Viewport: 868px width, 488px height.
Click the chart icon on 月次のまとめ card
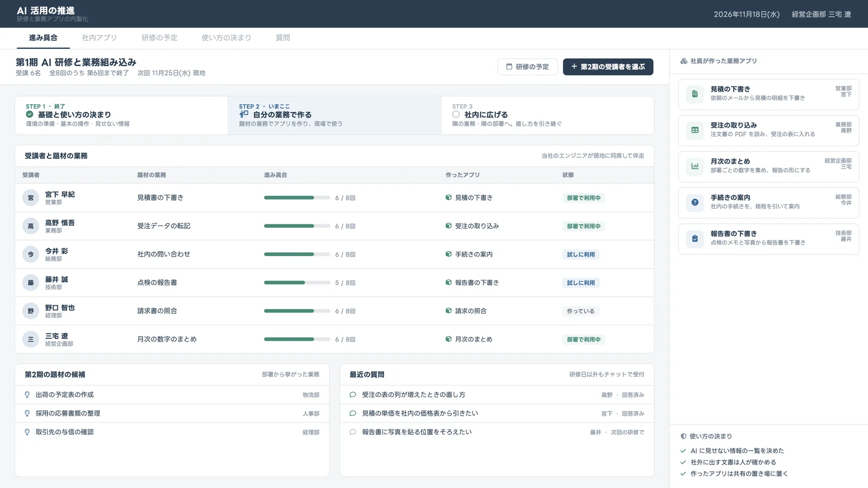(x=695, y=166)
